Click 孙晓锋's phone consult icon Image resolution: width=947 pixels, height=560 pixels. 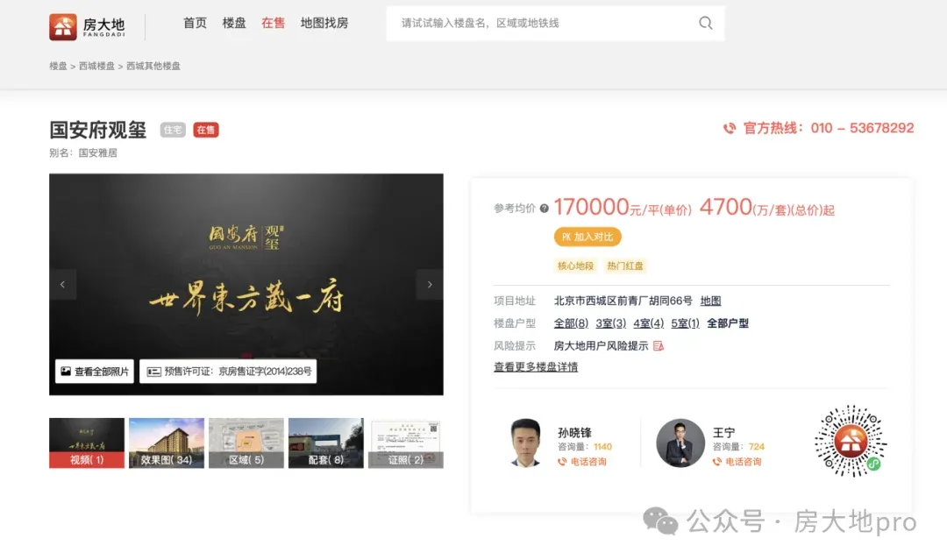pyautogui.click(x=562, y=462)
